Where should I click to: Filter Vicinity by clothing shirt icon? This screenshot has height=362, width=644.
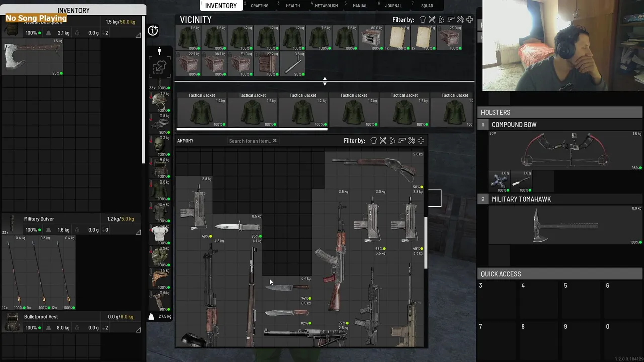(x=423, y=20)
